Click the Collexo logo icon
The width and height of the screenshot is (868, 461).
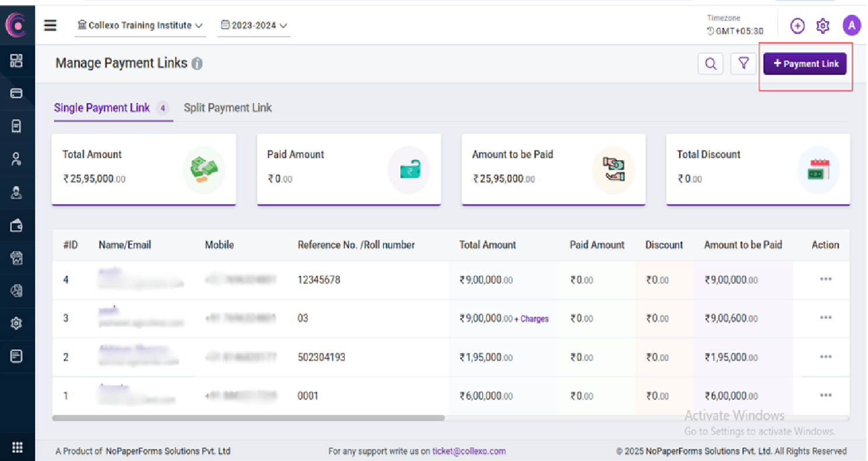coord(17,25)
